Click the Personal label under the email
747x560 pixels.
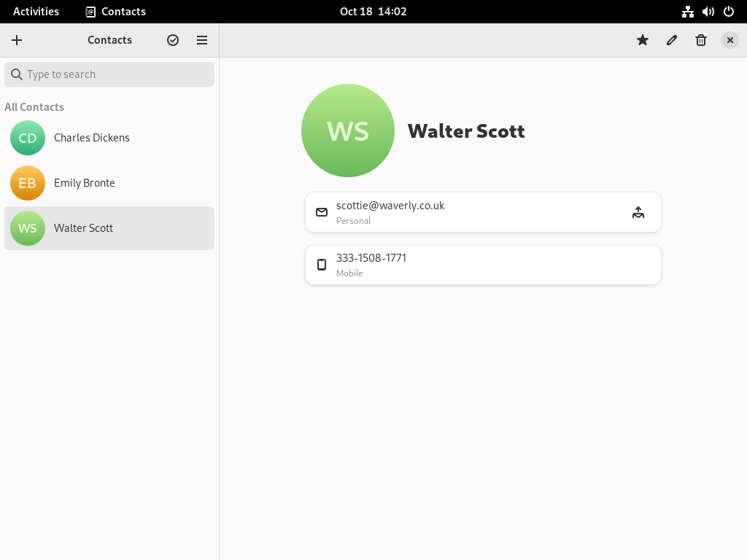pos(354,221)
